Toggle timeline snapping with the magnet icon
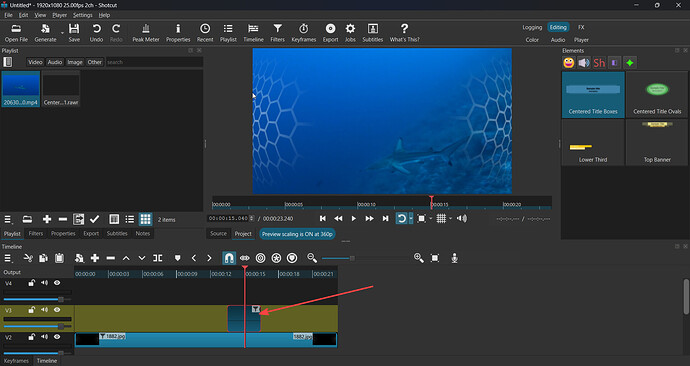The height and width of the screenshot is (366, 690). (x=229, y=258)
